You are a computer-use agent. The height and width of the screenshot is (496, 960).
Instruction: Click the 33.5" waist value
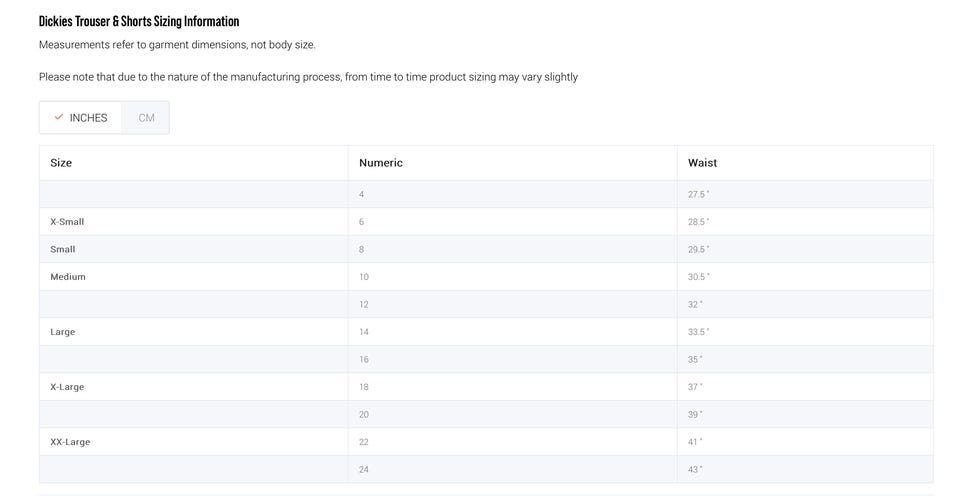click(699, 332)
